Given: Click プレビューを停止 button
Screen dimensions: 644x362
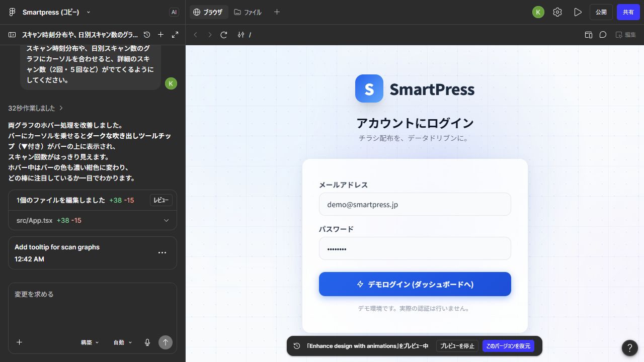Looking at the screenshot, I should click(457, 346).
